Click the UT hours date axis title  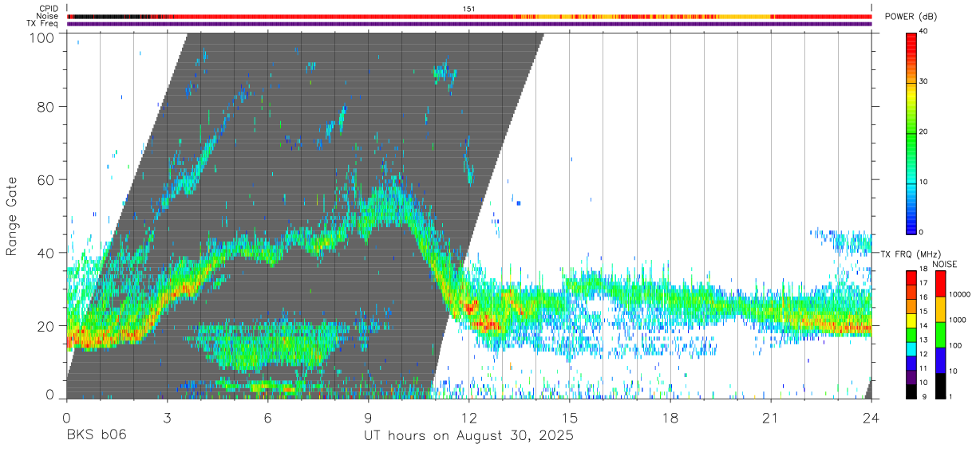tap(468, 436)
